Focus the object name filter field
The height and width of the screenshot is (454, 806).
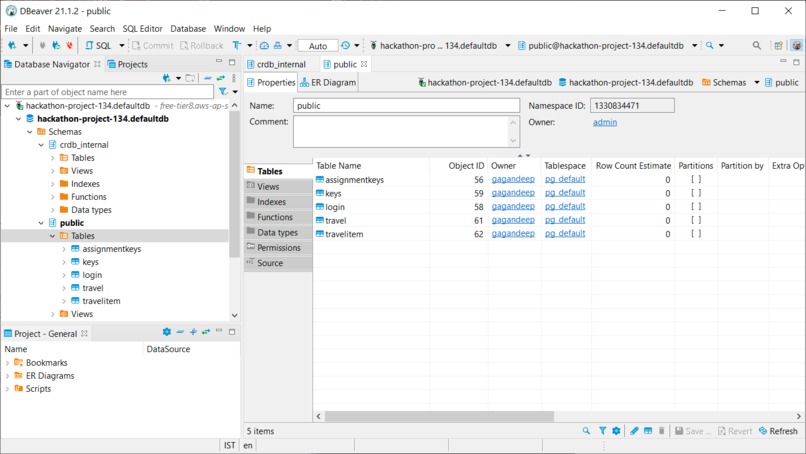pos(108,92)
